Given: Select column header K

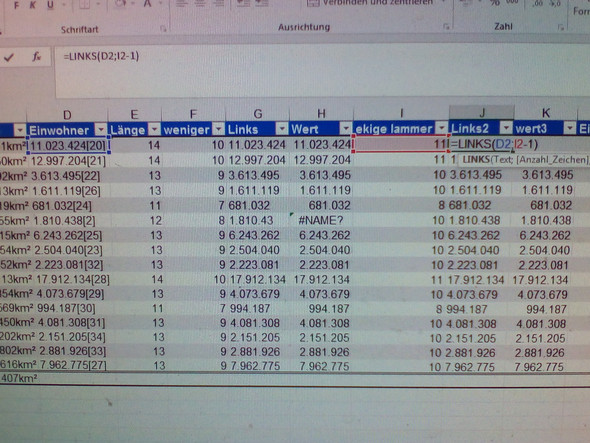Looking at the screenshot, I should point(546,113).
